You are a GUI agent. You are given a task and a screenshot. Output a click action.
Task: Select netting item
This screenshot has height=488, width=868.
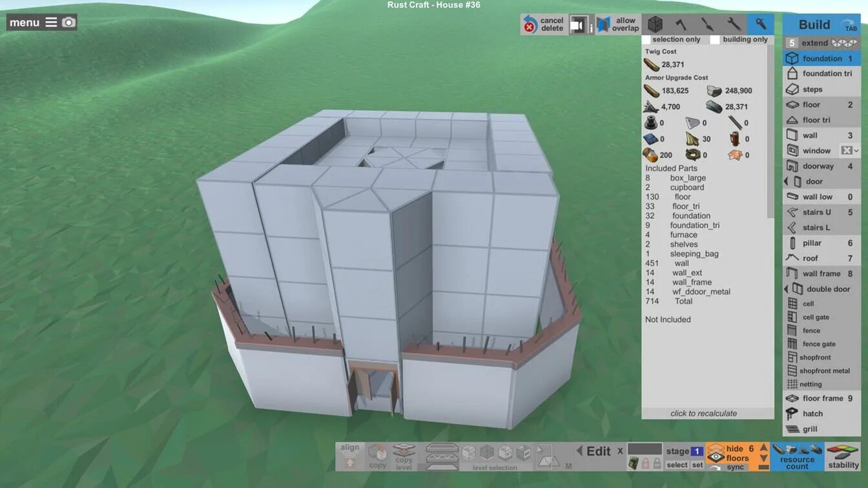pos(821,385)
